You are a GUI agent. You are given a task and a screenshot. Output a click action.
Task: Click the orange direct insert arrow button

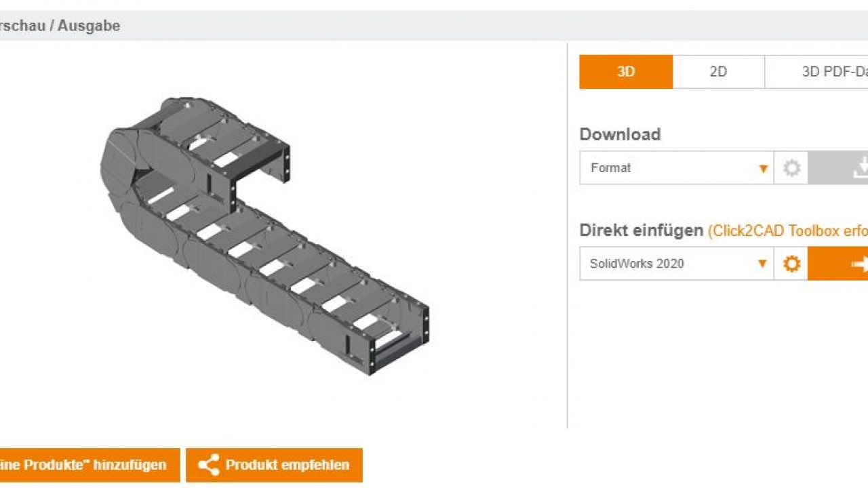coord(841,264)
